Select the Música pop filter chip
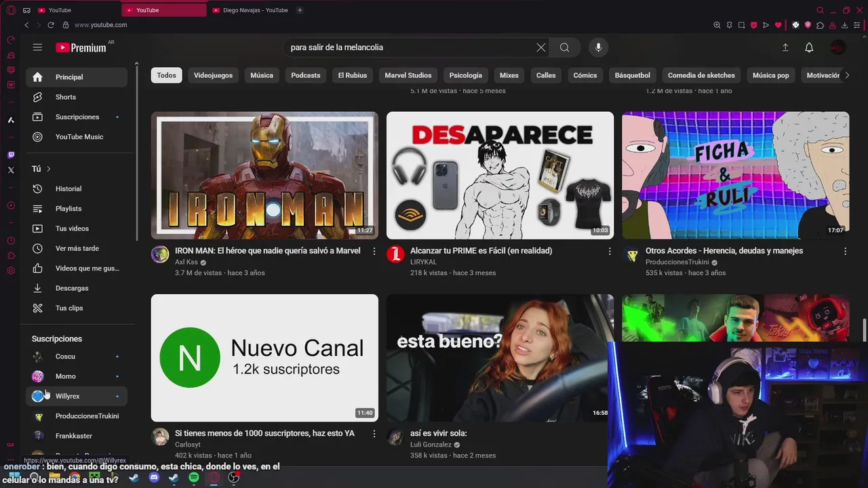 [771, 75]
